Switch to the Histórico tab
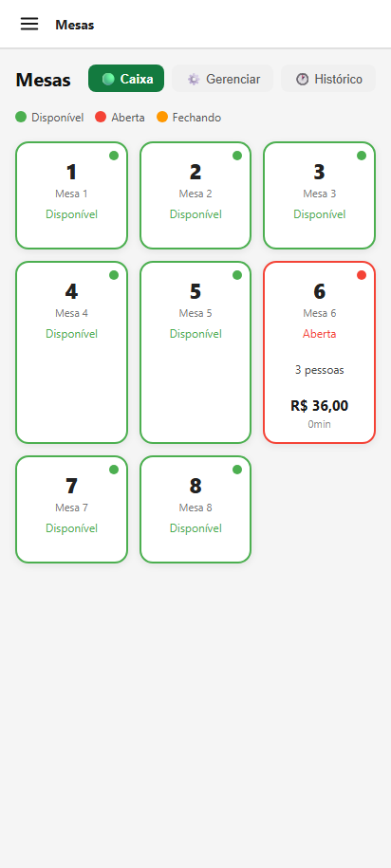The width and height of the screenshot is (391, 868). tap(328, 79)
